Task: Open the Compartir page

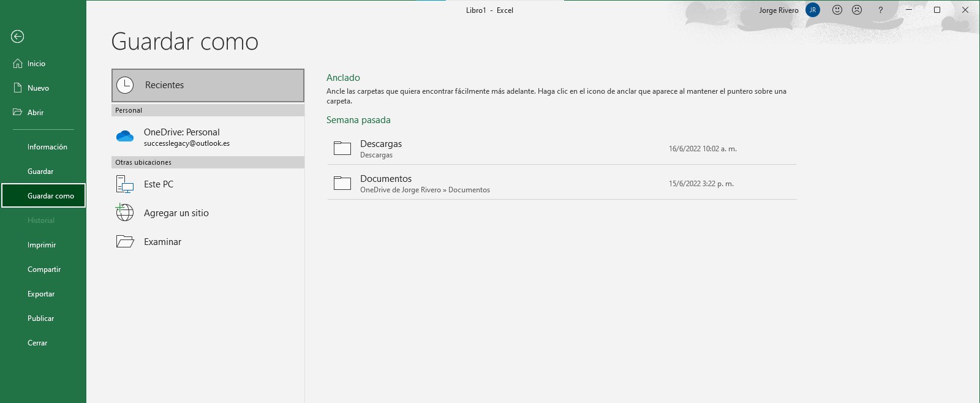Action: click(x=43, y=269)
